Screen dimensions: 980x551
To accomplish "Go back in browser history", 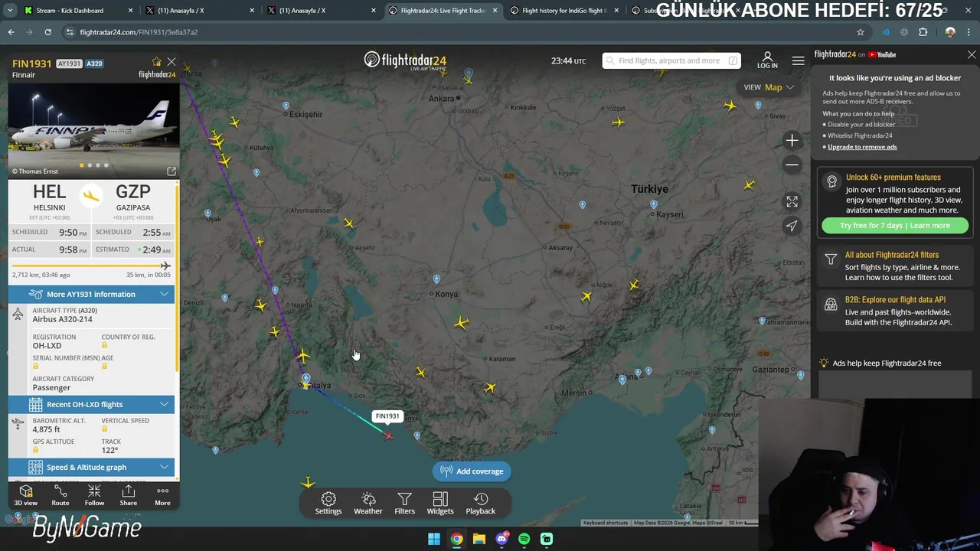I will [11, 32].
